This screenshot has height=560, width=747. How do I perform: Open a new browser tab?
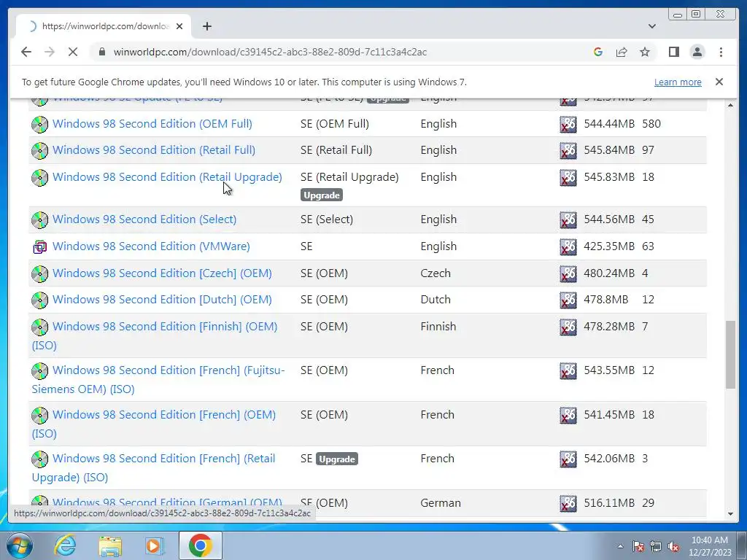[206, 26]
